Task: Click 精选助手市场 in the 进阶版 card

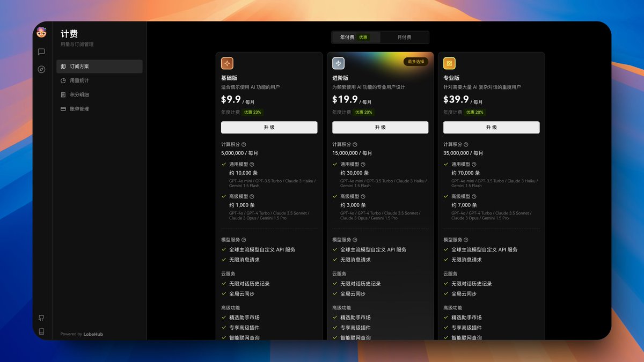Action: click(x=355, y=317)
